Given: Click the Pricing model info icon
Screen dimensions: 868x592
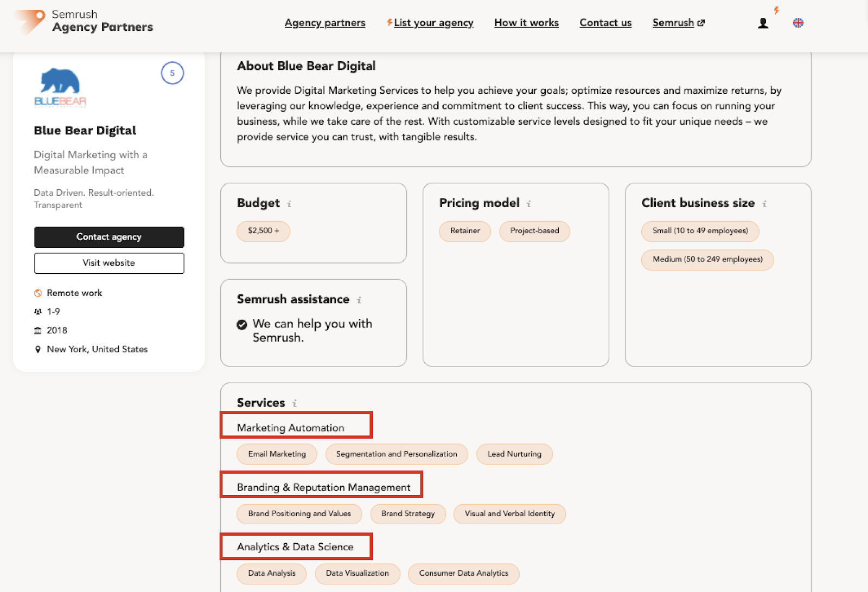Looking at the screenshot, I should pos(529,204).
